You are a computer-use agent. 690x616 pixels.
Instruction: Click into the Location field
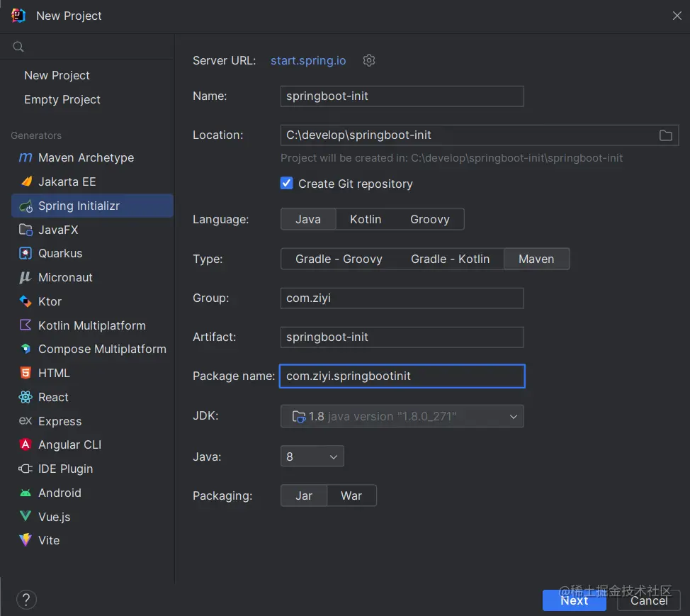[479, 135]
